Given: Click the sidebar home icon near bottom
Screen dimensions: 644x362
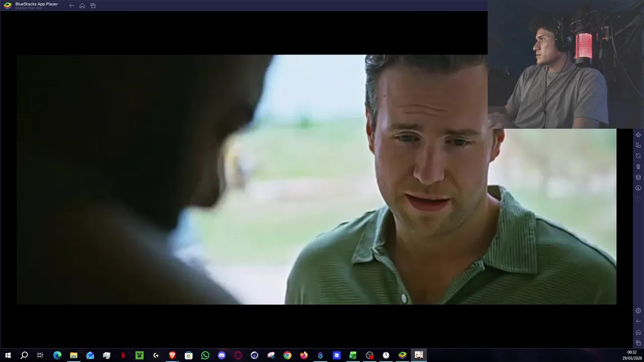Looking at the screenshot, I should pos(638,332).
